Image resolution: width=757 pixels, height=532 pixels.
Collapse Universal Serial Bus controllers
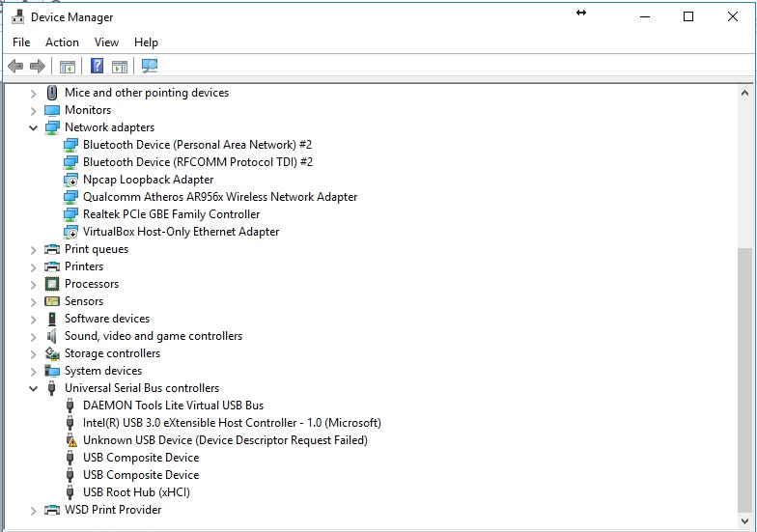[33, 388]
